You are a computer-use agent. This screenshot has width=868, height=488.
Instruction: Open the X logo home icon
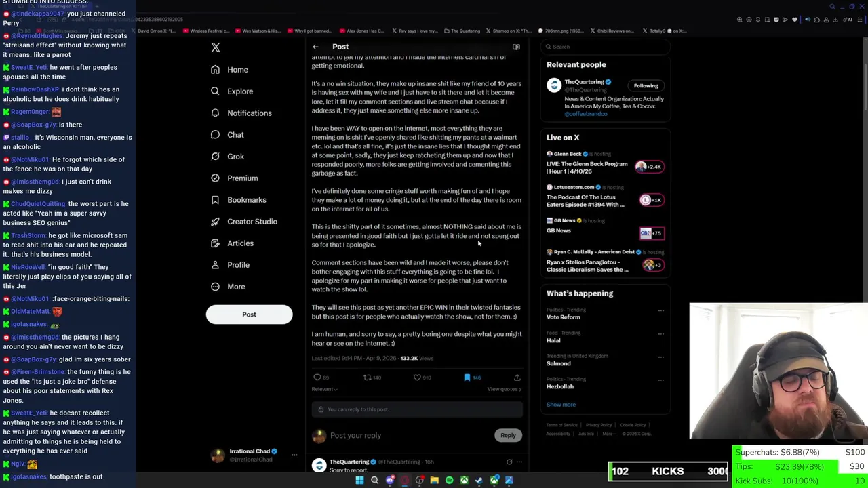(216, 47)
